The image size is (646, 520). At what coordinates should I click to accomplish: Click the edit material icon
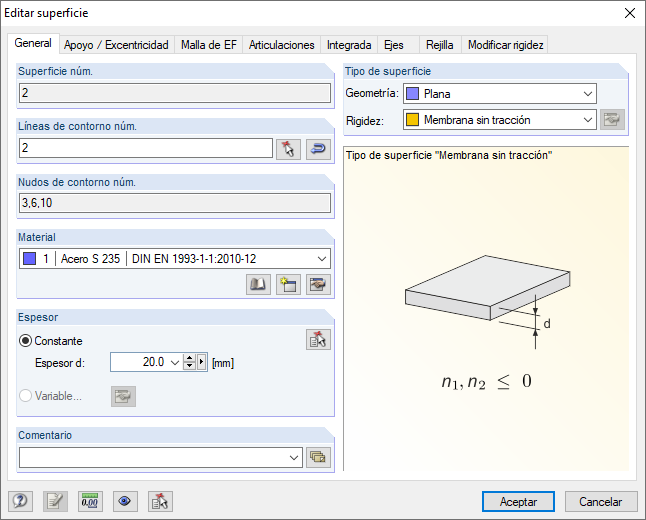tap(318, 285)
